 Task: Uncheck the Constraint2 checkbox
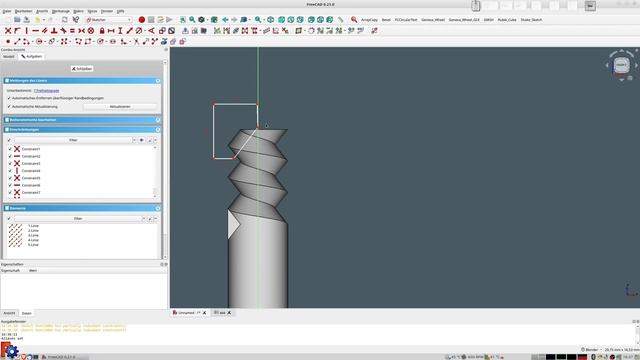(x=10, y=156)
